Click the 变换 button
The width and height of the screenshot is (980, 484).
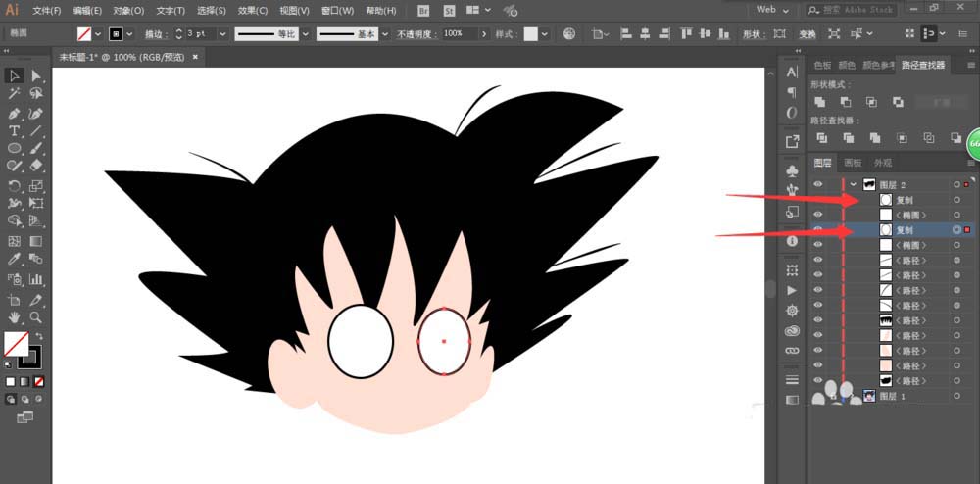808,34
